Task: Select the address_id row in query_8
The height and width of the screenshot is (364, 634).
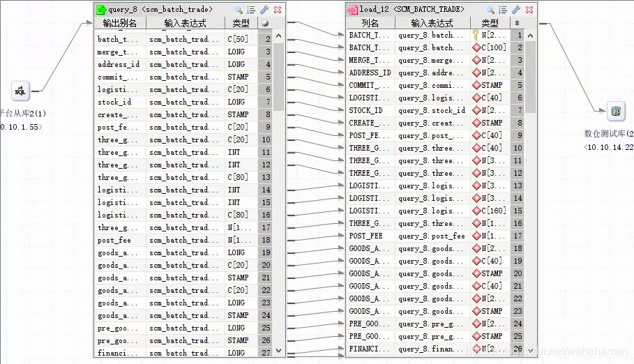Action: tap(184, 64)
